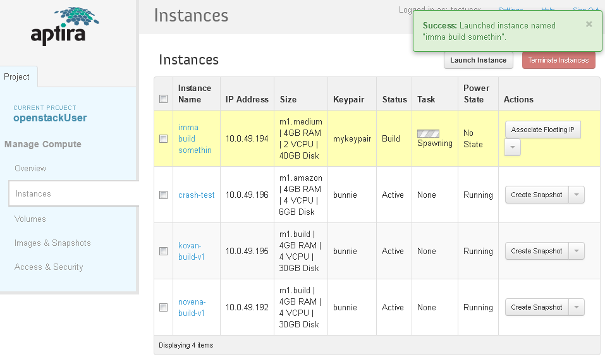Viewport: 605px width, 364px height.
Task: Go to Overview in sidebar
Action: 30,169
